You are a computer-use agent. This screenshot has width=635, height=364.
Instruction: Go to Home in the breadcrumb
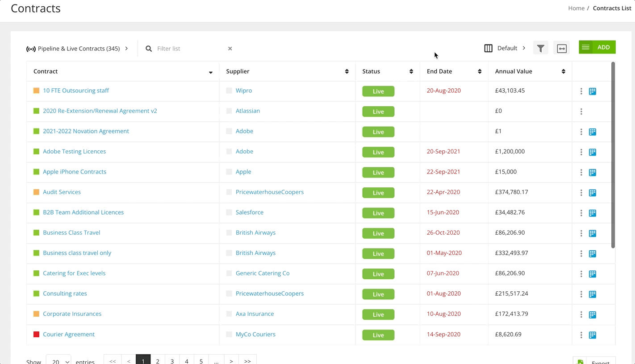tap(576, 8)
